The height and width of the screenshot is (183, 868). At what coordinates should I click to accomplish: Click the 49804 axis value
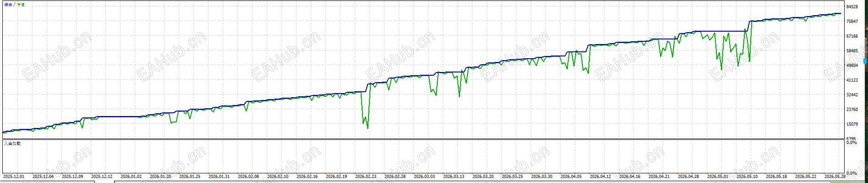[852, 66]
